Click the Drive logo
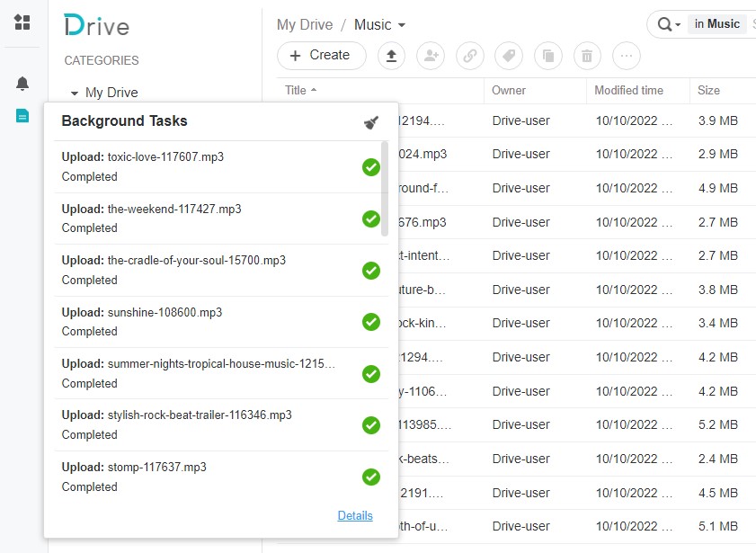756x553 pixels. coord(96,25)
